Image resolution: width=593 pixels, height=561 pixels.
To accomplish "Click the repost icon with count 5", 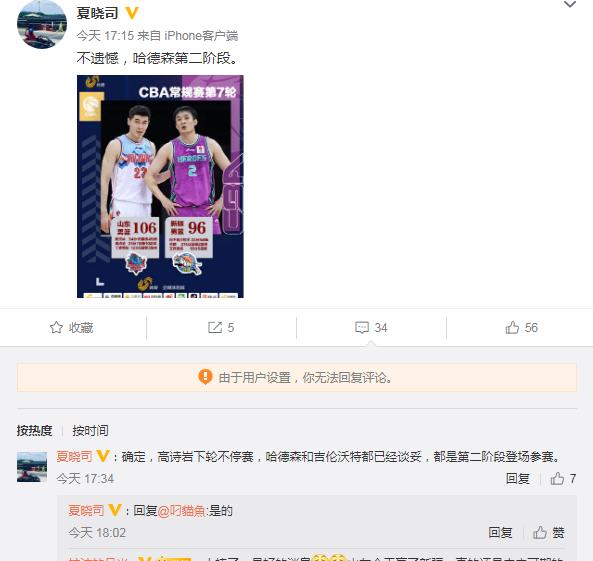I will [215, 327].
